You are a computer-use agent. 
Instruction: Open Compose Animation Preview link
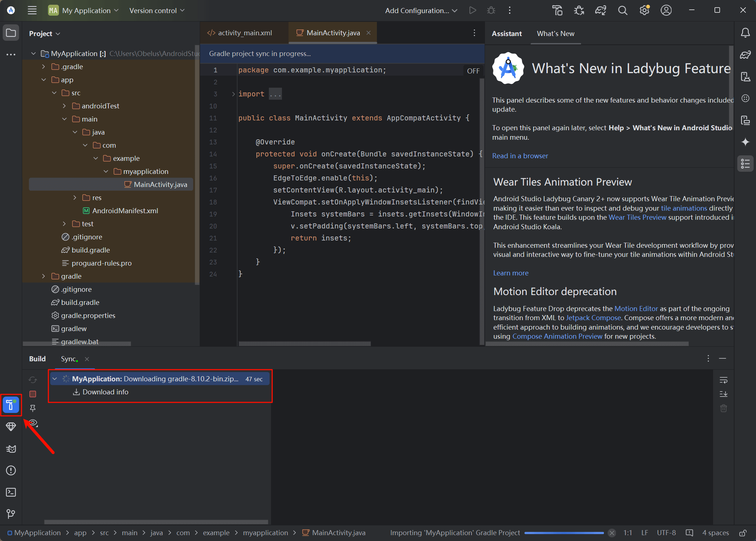557,336
